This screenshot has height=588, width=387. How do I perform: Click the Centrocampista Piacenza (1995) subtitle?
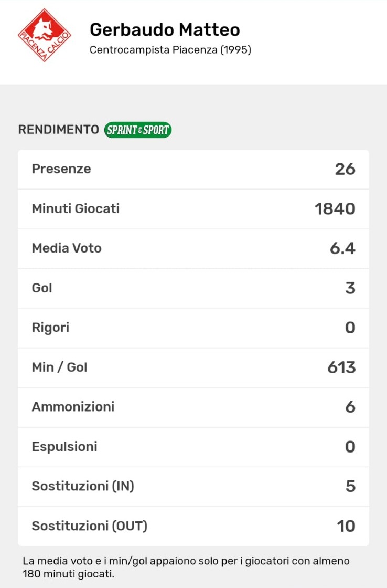point(170,50)
